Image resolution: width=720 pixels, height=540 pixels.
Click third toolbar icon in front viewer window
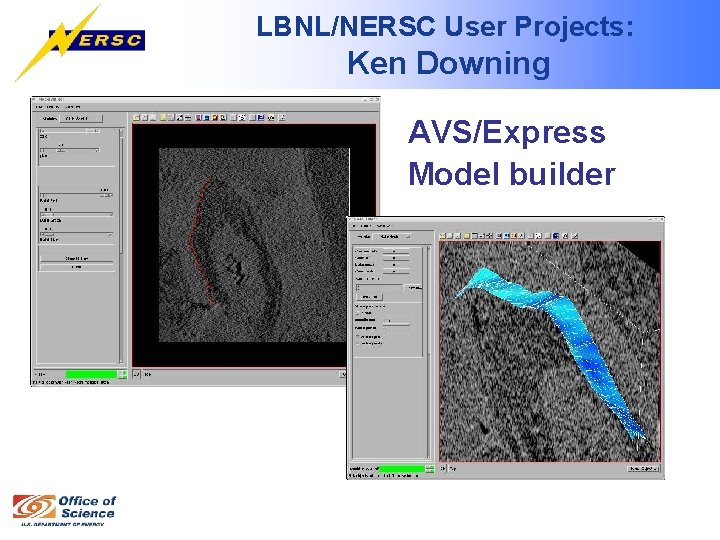tap(457, 236)
